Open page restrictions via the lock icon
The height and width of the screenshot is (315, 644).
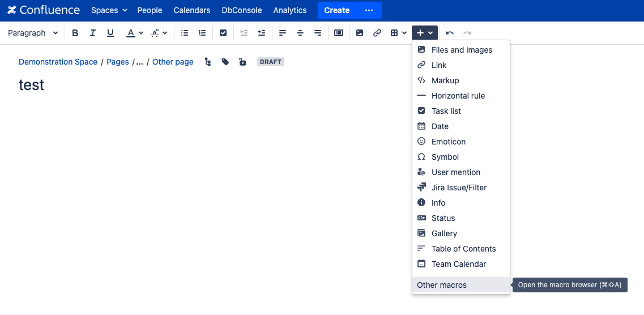(242, 62)
